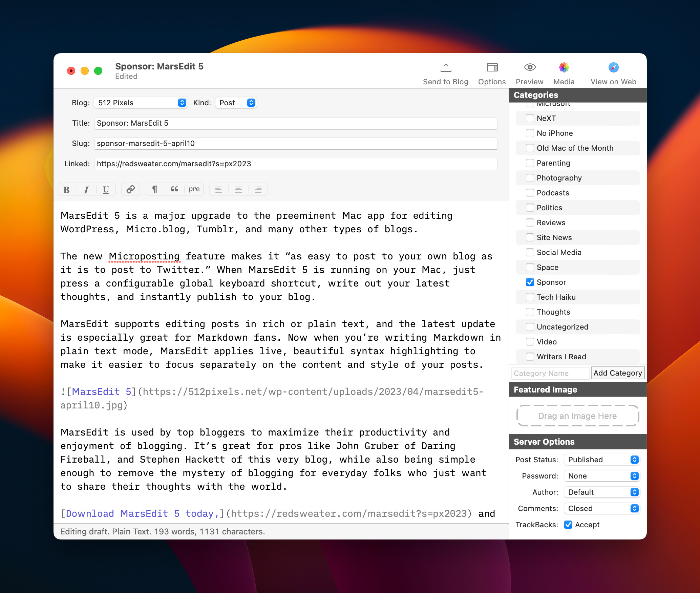
Task: Click the Title field
Action: (x=296, y=123)
